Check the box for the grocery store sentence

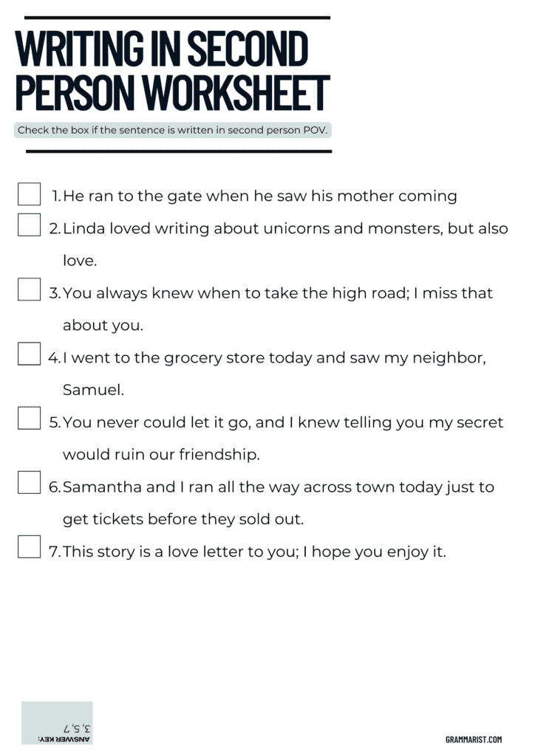point(29,354)
